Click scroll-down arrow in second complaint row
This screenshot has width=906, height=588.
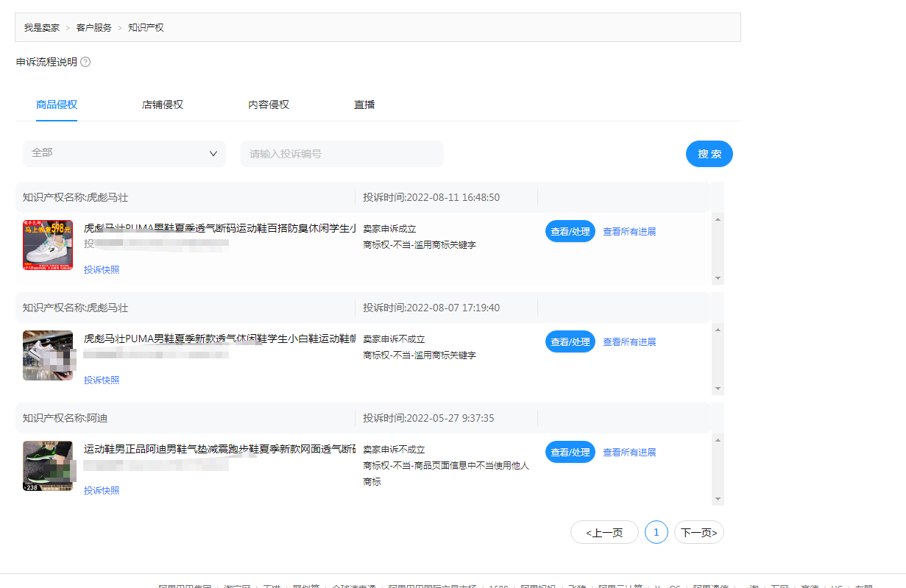point(718,389)
